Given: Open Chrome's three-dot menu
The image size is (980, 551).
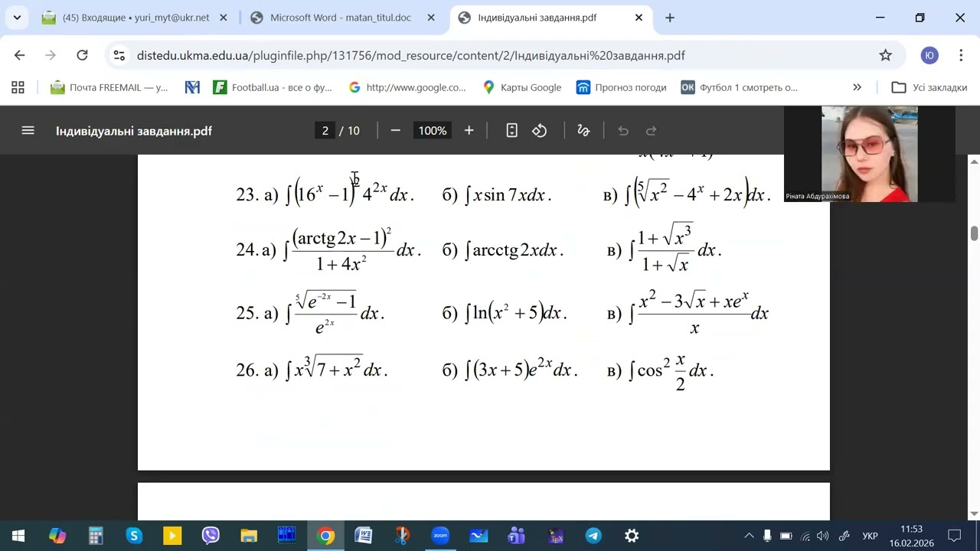Looking at the screenshot, I should [961, 55].
